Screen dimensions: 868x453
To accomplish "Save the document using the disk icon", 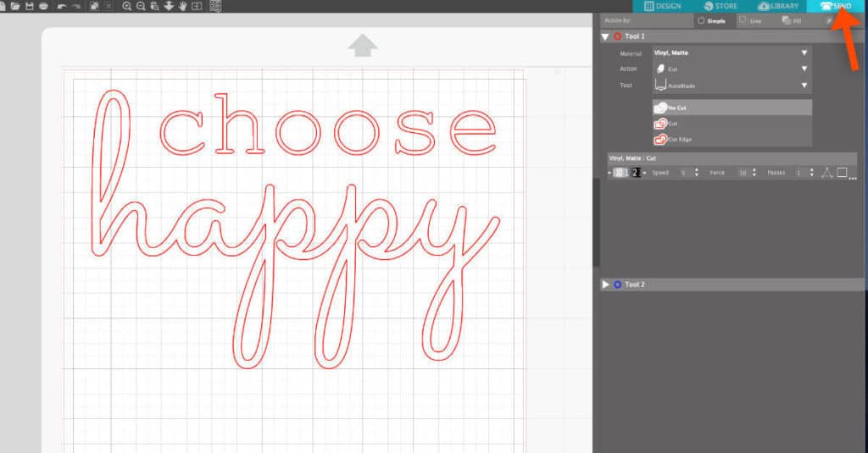I will pos(30,6).
